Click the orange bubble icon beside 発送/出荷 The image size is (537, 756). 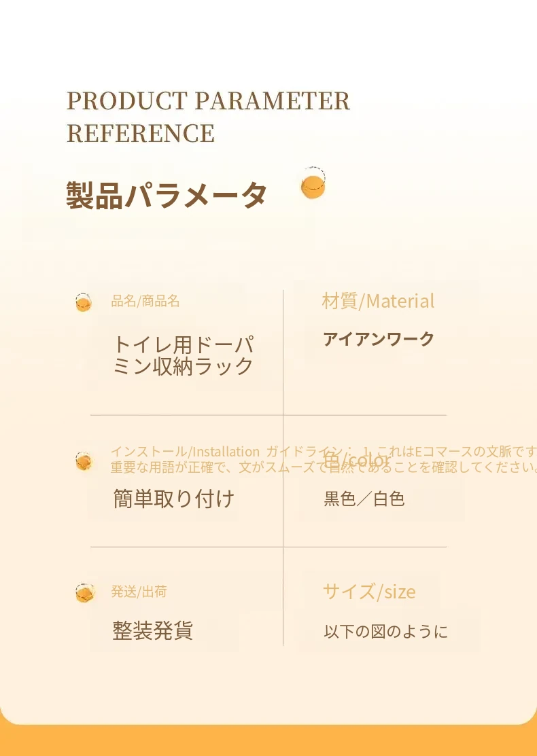(84, 593)
